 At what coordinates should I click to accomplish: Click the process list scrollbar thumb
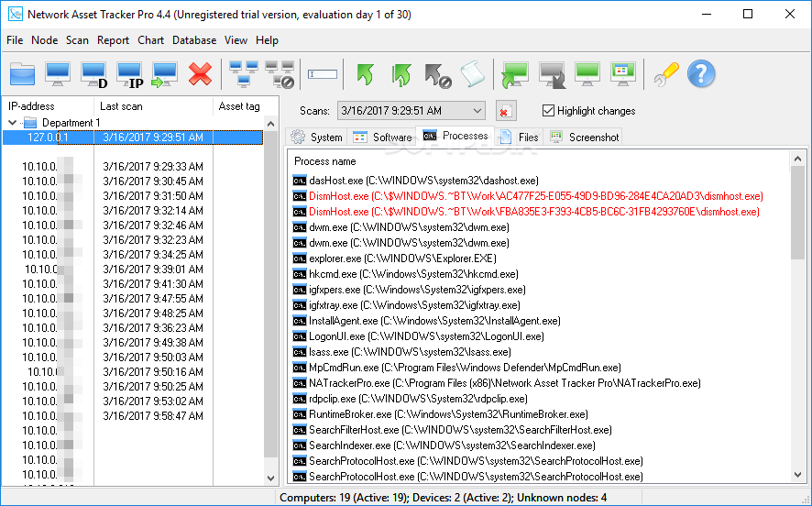(x=797, y=213)
